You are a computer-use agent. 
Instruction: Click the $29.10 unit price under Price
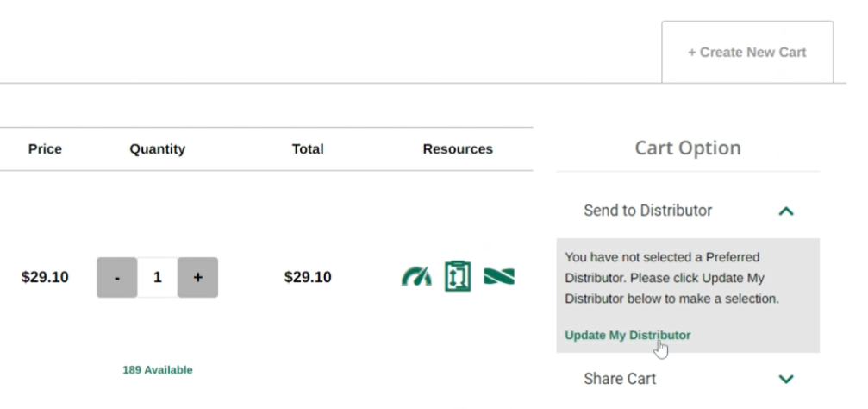(45, 278)
